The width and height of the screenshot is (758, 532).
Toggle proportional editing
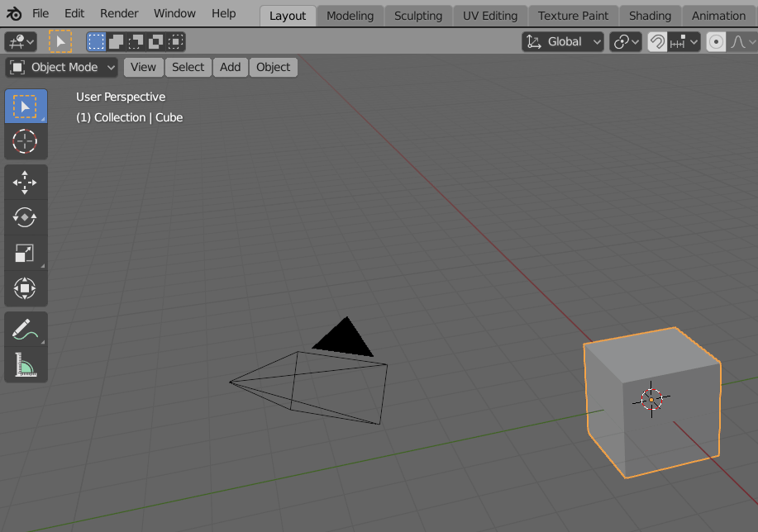(716, 41)
